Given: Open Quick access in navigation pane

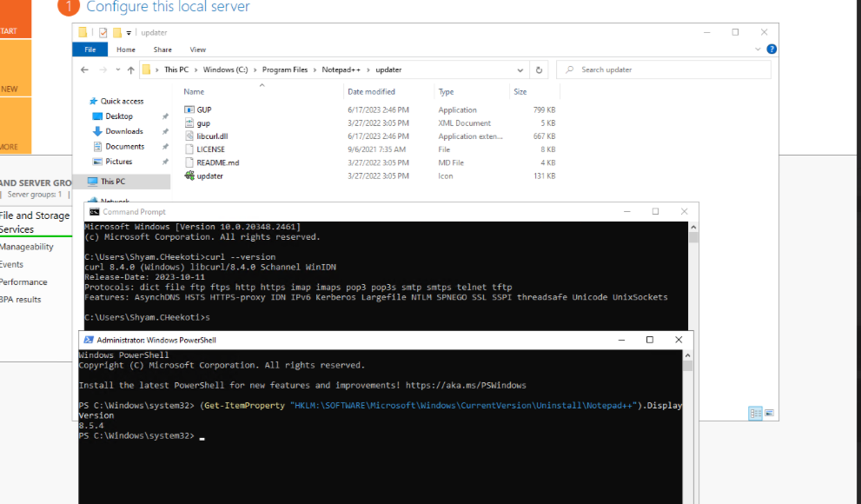Looking at the screenshot, I should 122,101.
